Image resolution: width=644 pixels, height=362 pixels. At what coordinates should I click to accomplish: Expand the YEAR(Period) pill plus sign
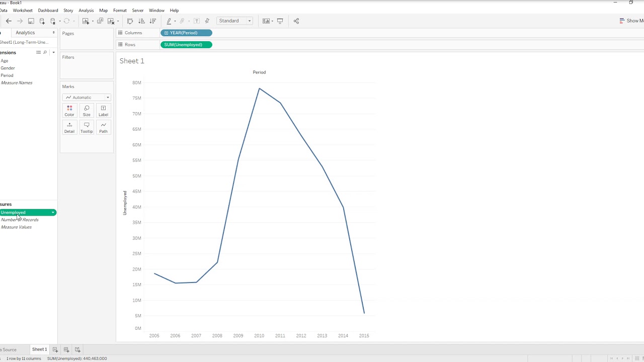point(167,33)
